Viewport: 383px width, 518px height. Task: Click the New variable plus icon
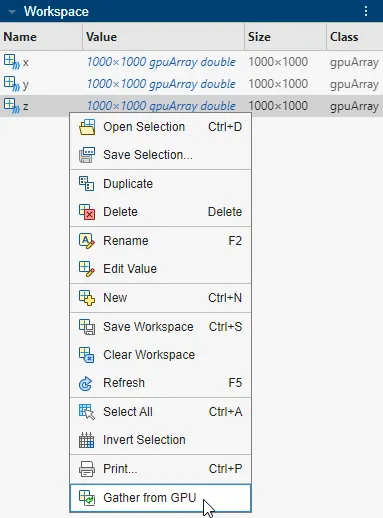coord(87,298)
